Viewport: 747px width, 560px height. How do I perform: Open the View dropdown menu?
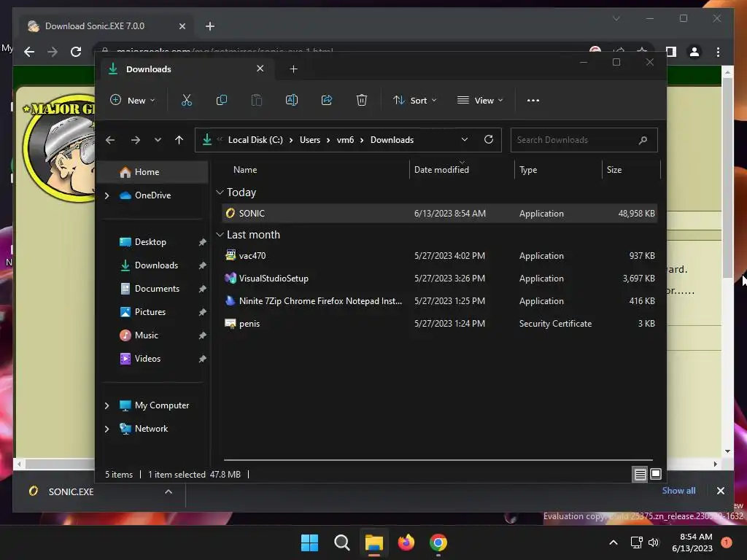click(x=480, y=100)
